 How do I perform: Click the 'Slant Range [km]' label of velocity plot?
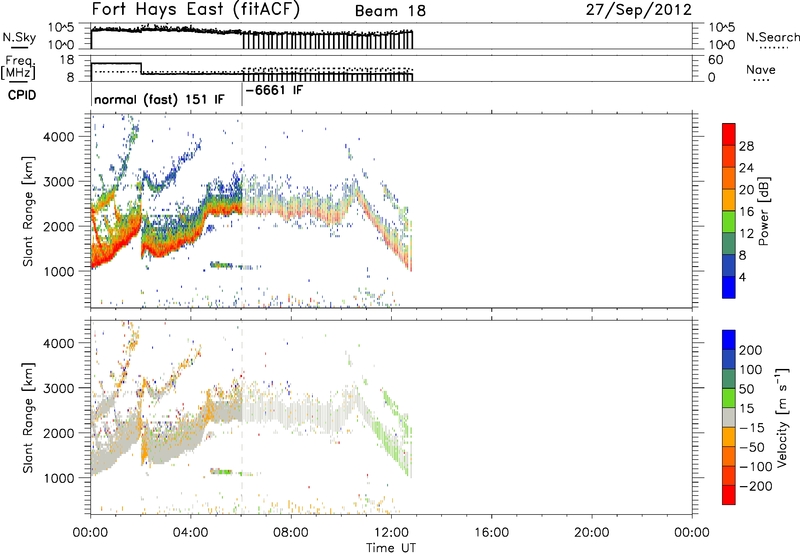pyautogui.click(x=28, y=417)
